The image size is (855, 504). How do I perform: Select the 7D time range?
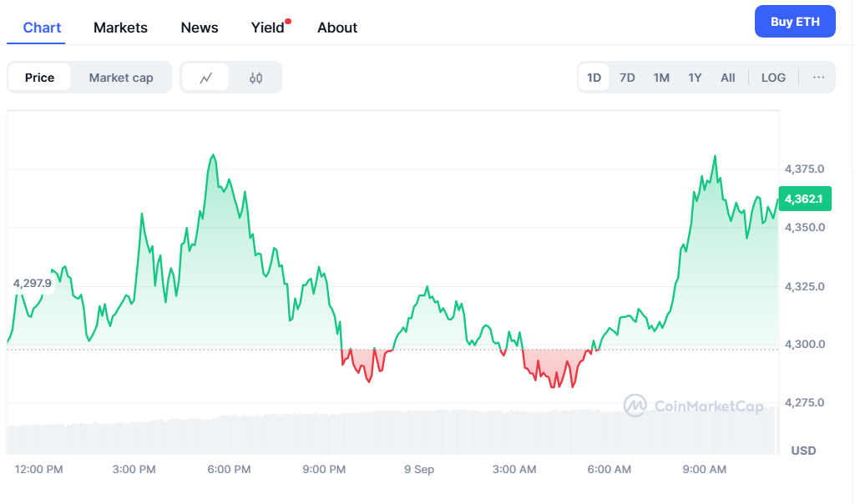(627, 78)
